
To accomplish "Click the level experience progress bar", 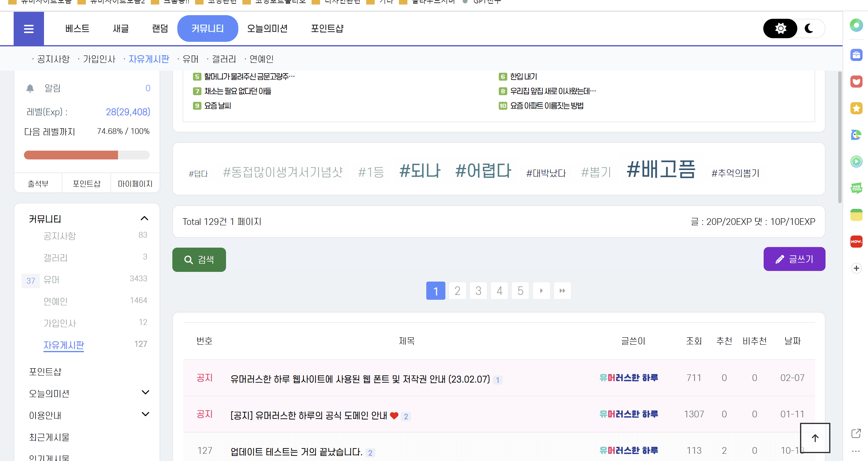I will coord(86,155).
